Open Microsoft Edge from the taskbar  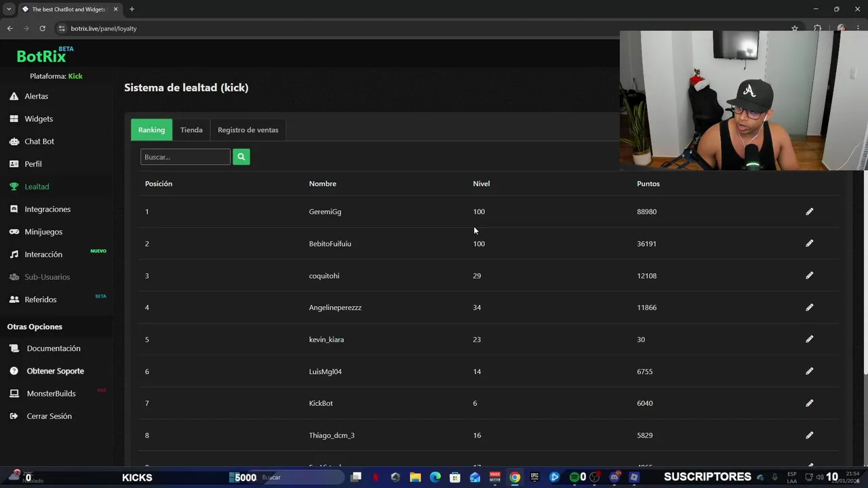point(435,477)
